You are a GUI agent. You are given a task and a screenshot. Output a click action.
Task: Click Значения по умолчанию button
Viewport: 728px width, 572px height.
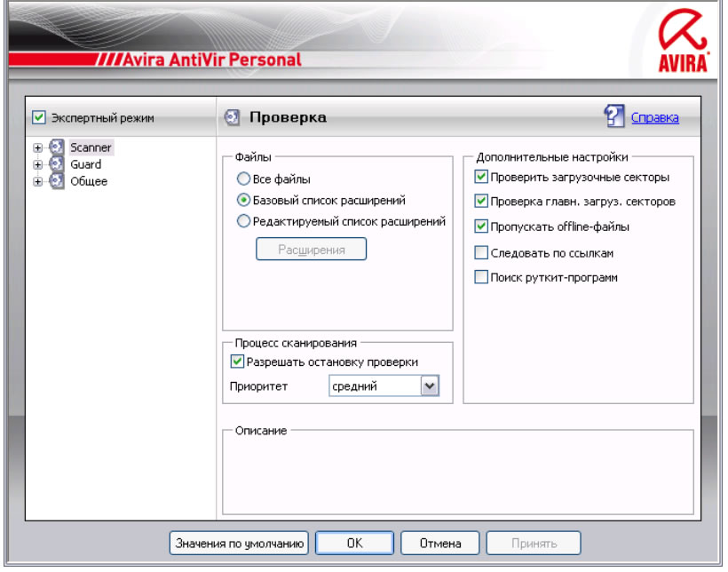(x=239, y=544)
